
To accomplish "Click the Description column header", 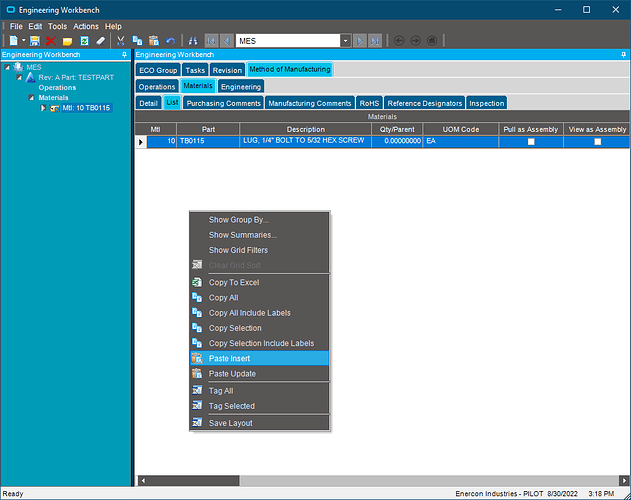I will point(305,129).
